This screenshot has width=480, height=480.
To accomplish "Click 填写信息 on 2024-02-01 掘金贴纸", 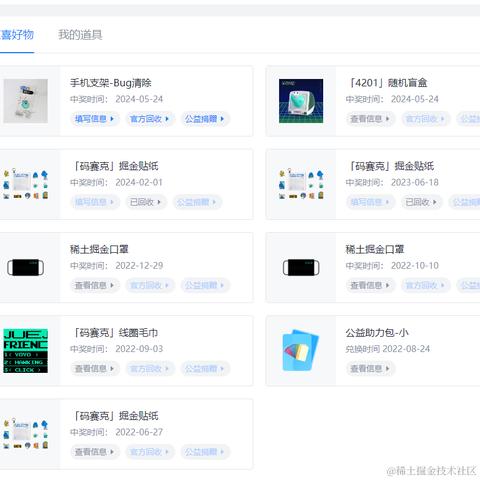I will (95, 202).
